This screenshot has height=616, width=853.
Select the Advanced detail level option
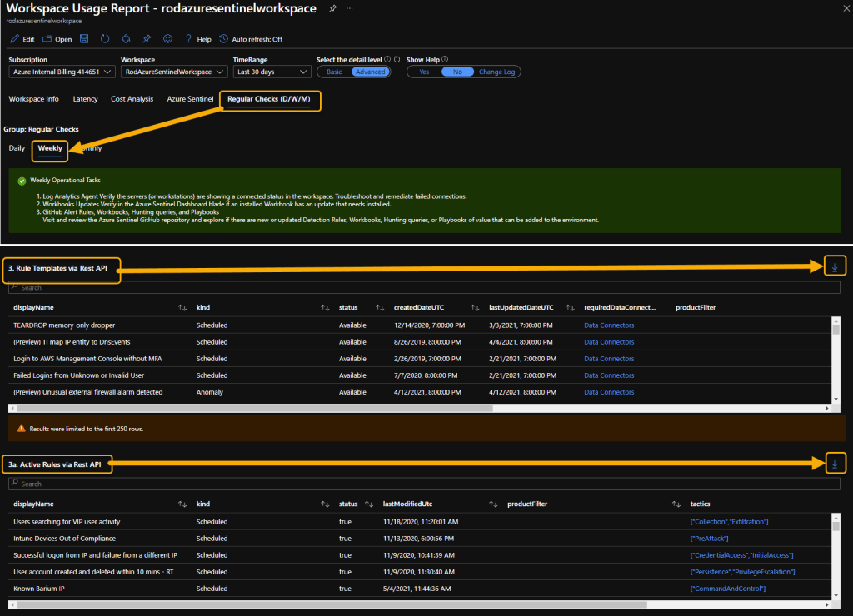pos(370,72)
